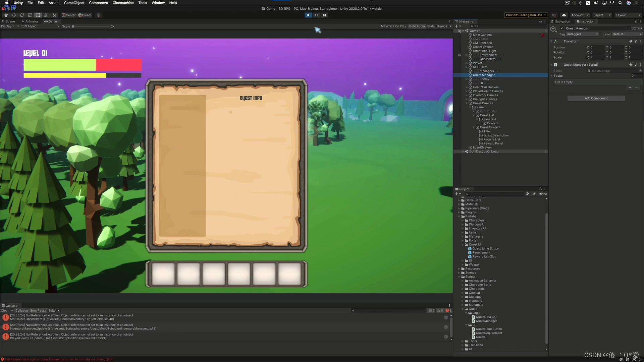Lock the Inspector panel
644x362 pixels.
(636, 21)
